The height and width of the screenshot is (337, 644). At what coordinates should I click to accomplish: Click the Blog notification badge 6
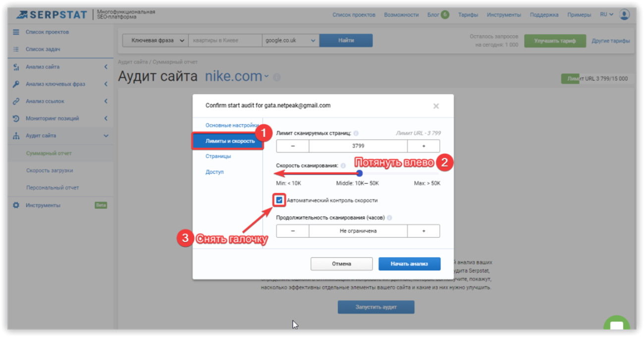(x=445, y=15)
